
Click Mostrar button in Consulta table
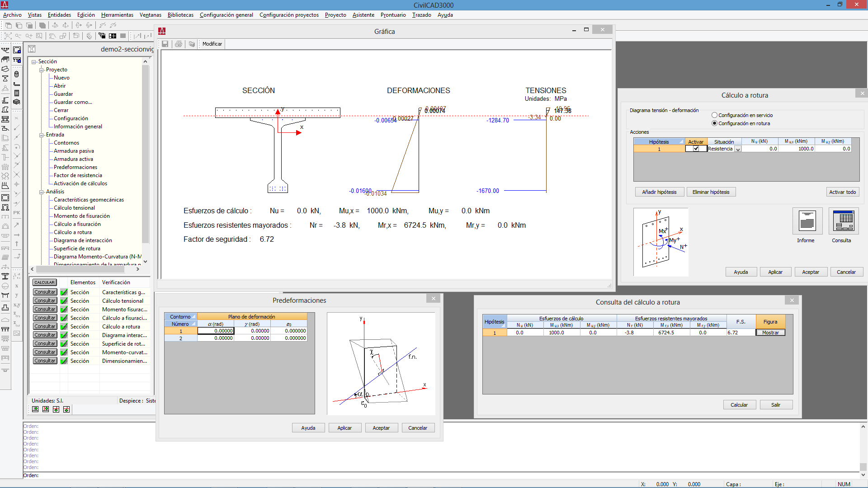tap(770, 333)
